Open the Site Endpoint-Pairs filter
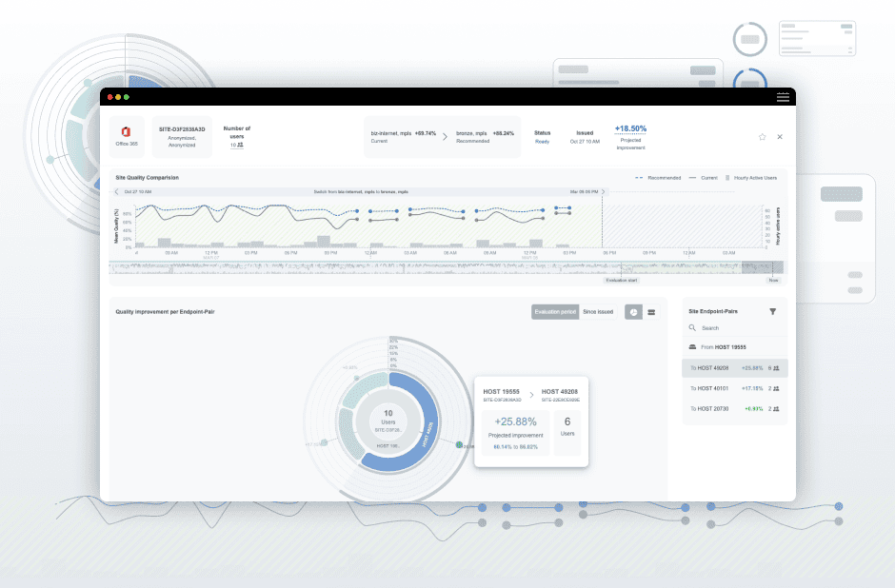895x588 pixels. pyautogui.click(x=772, y=311)
